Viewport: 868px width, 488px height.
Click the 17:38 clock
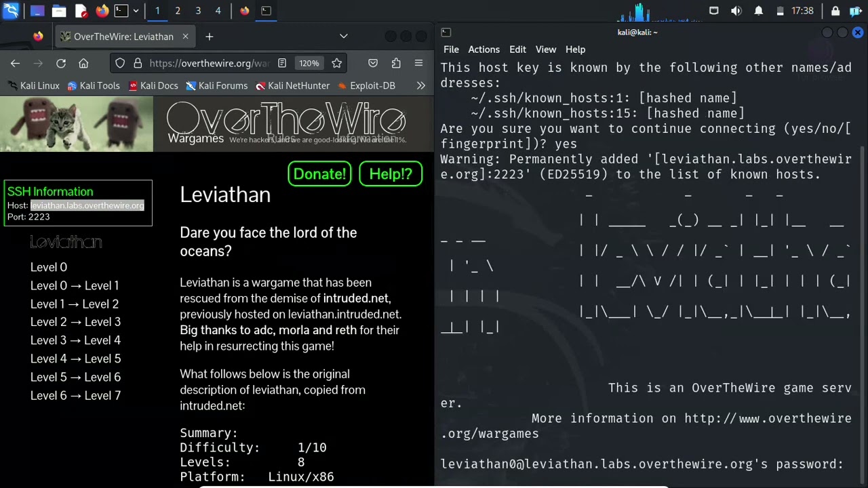(802, 11)
